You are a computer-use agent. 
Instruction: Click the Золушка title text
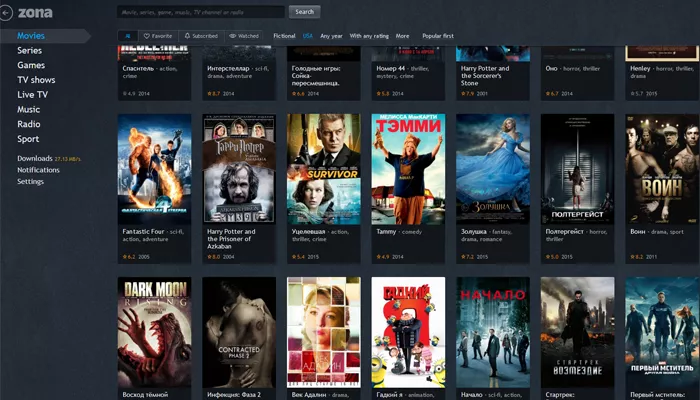pyautogui.click(x=473, y=232)
